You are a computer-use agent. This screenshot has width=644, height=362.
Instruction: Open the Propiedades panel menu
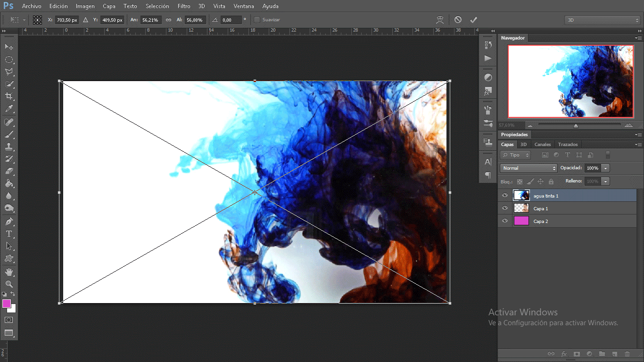[638, 135]
